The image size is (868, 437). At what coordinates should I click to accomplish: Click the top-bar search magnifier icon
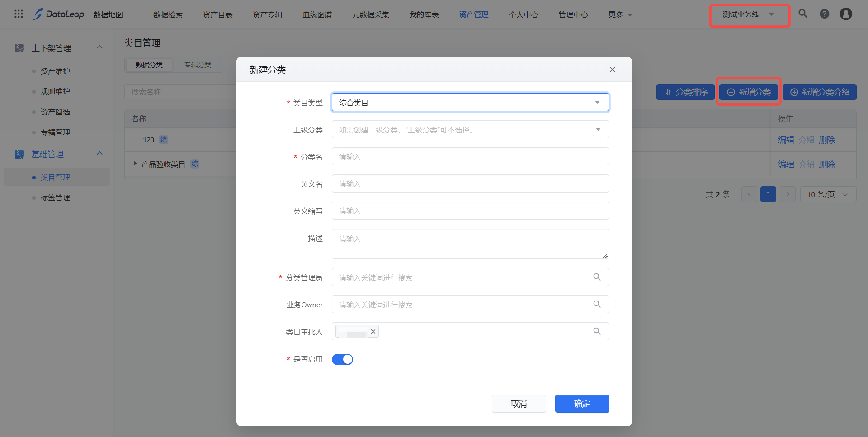[x=802, y=14]
